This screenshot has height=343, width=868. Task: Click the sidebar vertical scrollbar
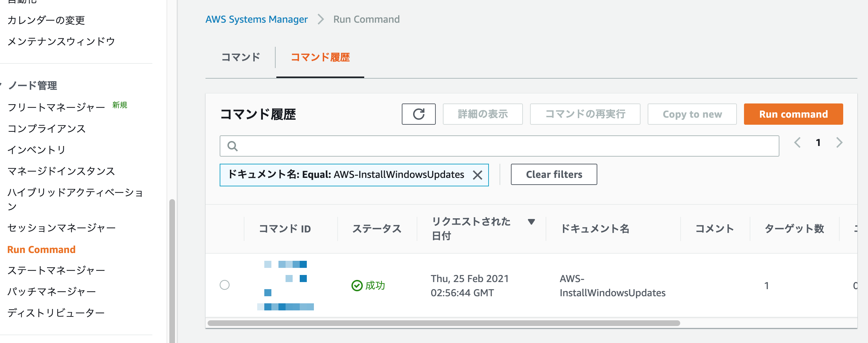click(172, 271)
